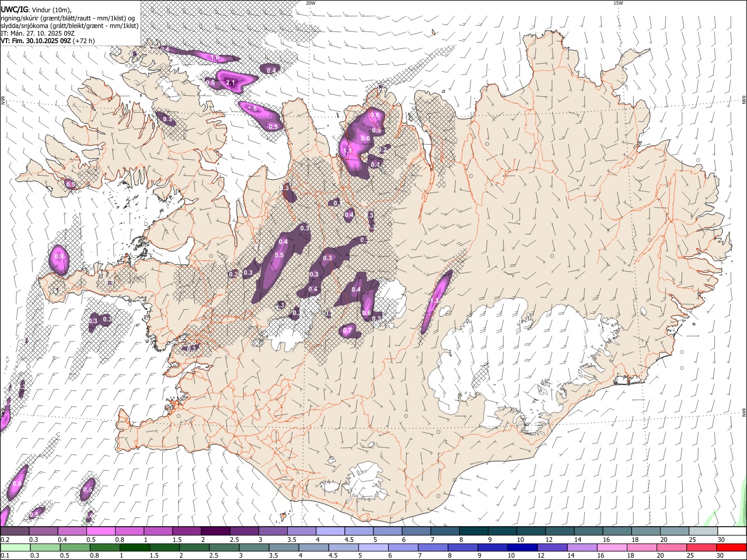
Task: Click the crimson 25–30 swatch, lower legend row
Action: [x=701, y=548]
